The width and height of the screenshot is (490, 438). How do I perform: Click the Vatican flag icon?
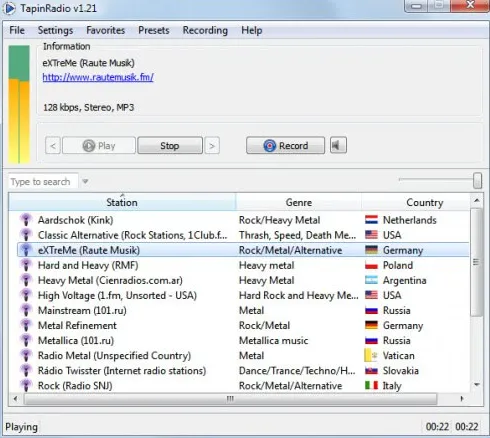[x=371, y=355]
